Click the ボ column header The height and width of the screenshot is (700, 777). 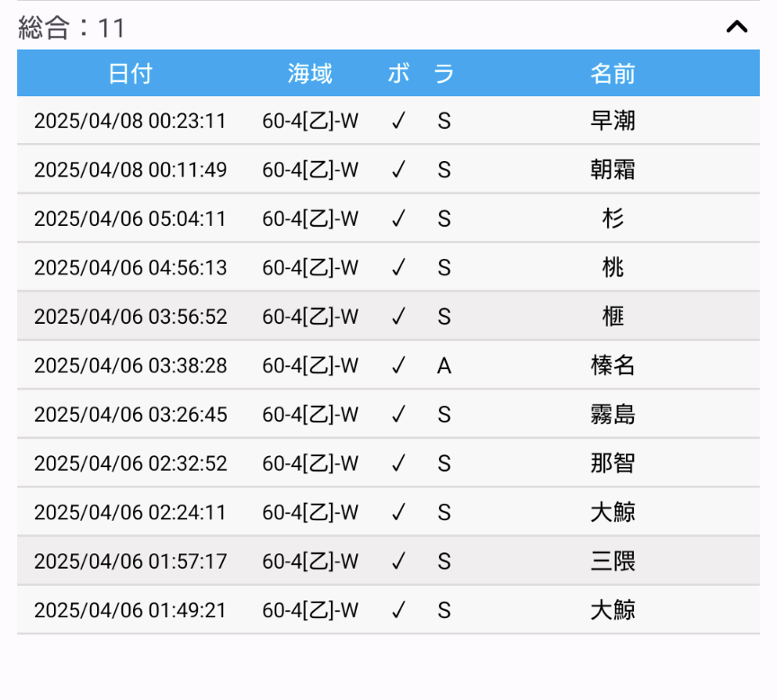point(398,74)
